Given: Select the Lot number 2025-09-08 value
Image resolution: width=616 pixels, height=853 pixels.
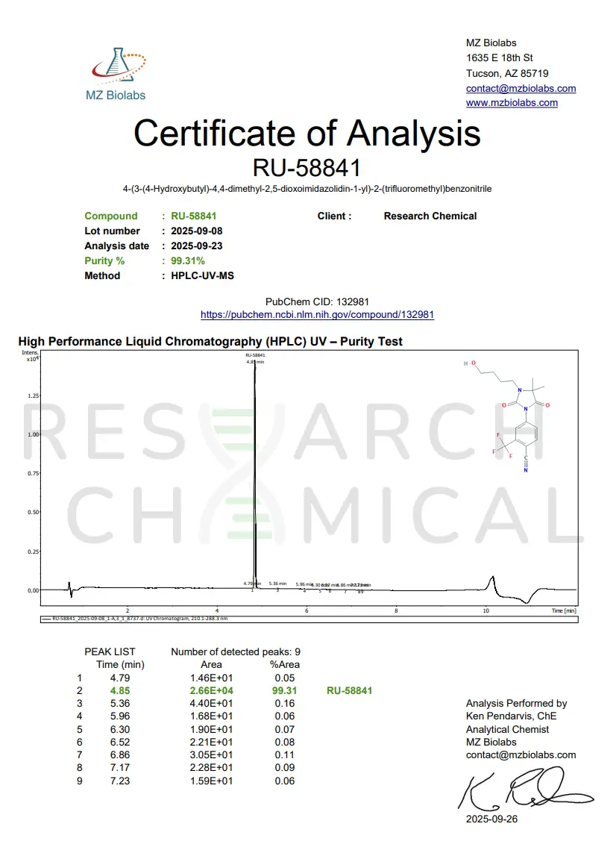Looking at the screenshot, I should pos(197,231).
